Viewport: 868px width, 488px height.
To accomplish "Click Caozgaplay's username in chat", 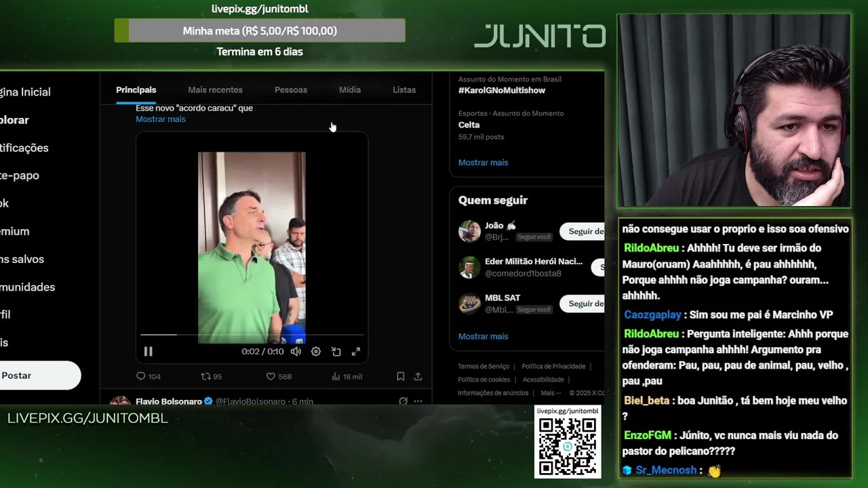I will click(652, 314).
